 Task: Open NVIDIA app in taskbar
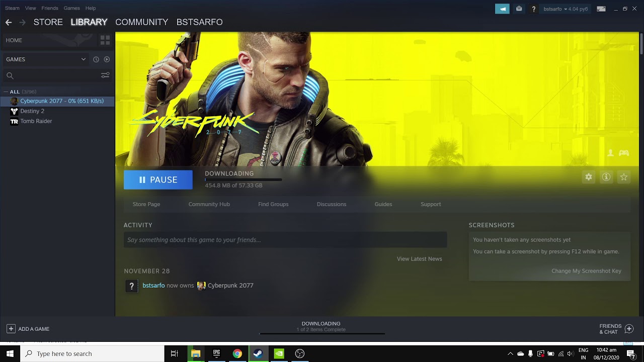pos(279,353)
